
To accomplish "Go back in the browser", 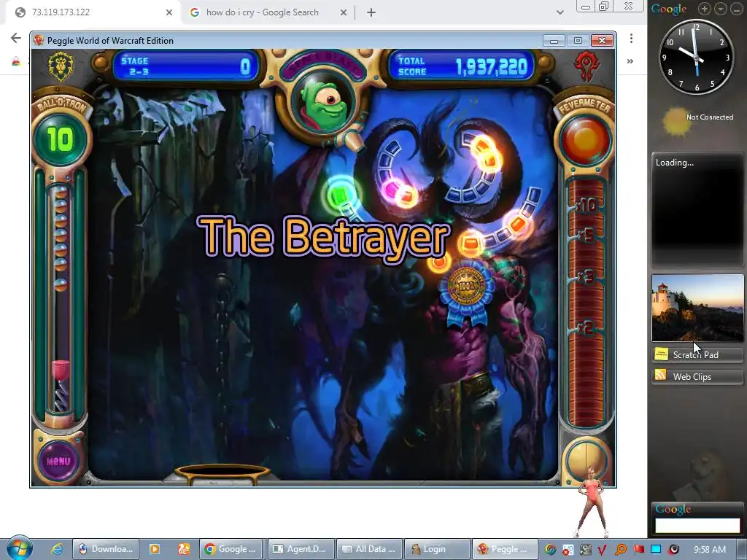I will pyautogui.click(x=16, y=38).
